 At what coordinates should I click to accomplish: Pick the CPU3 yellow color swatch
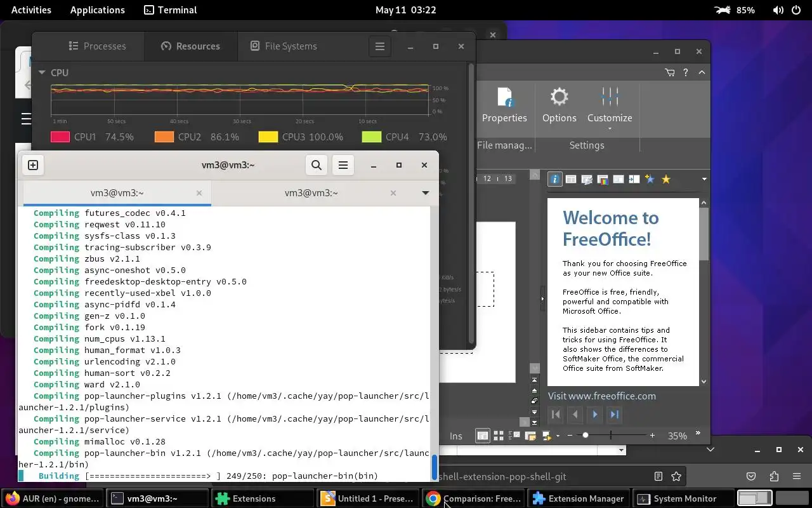(x=268, y=137)
